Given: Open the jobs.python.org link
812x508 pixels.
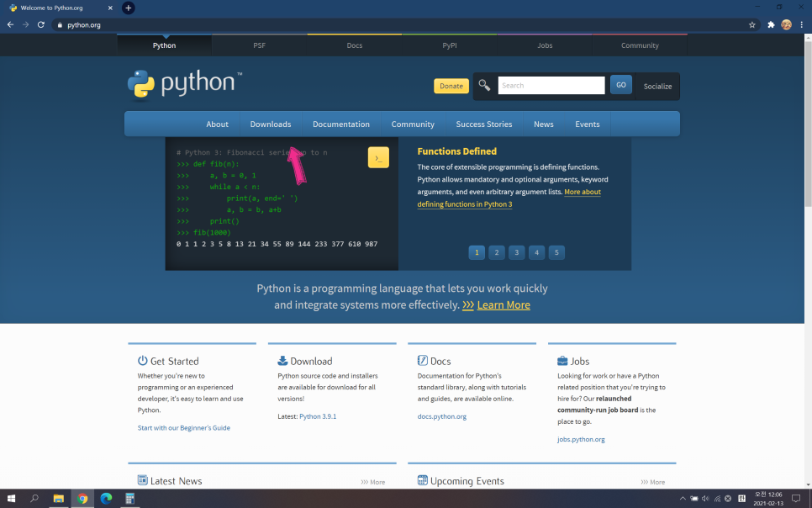Looking at the screenshot, I should tap(581, 439).
